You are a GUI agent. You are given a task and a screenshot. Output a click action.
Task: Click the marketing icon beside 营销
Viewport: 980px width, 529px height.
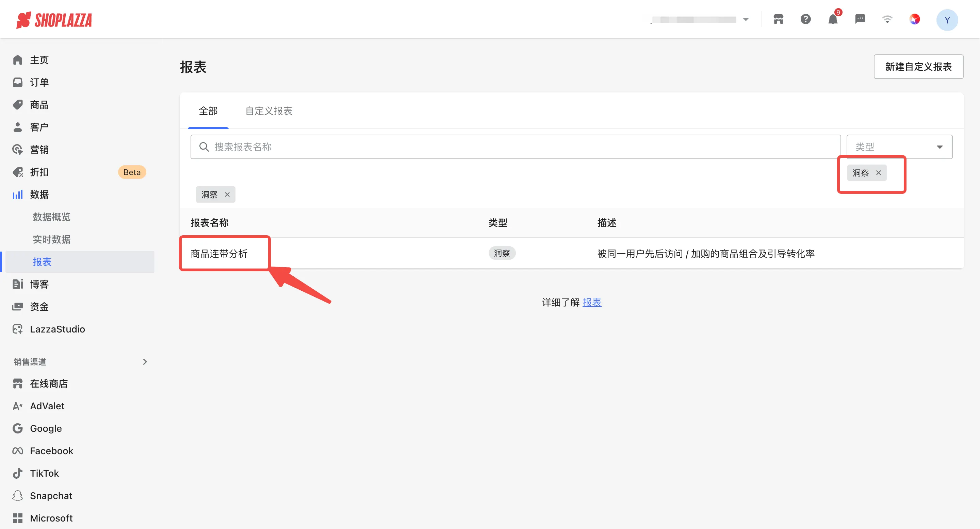(x=17, y=150)
